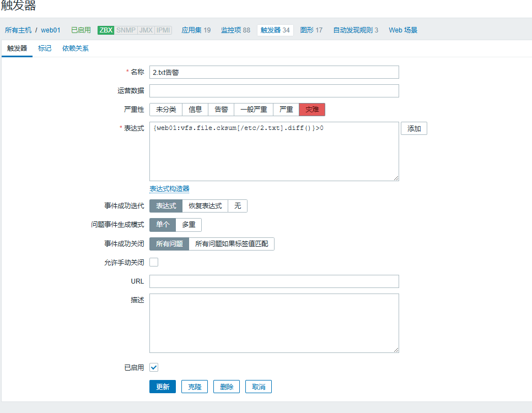The height and width of the screenshot is (413, 532).
Task: Toggle the 允许手动关闭 checkbox
Action: click(154, 262)
